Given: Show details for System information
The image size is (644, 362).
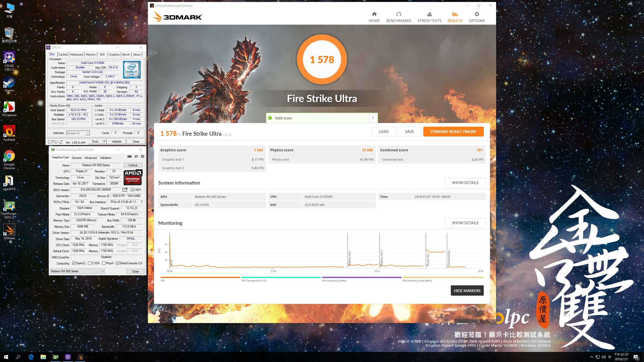Looking at the screenshot, I should coord(465,183).
